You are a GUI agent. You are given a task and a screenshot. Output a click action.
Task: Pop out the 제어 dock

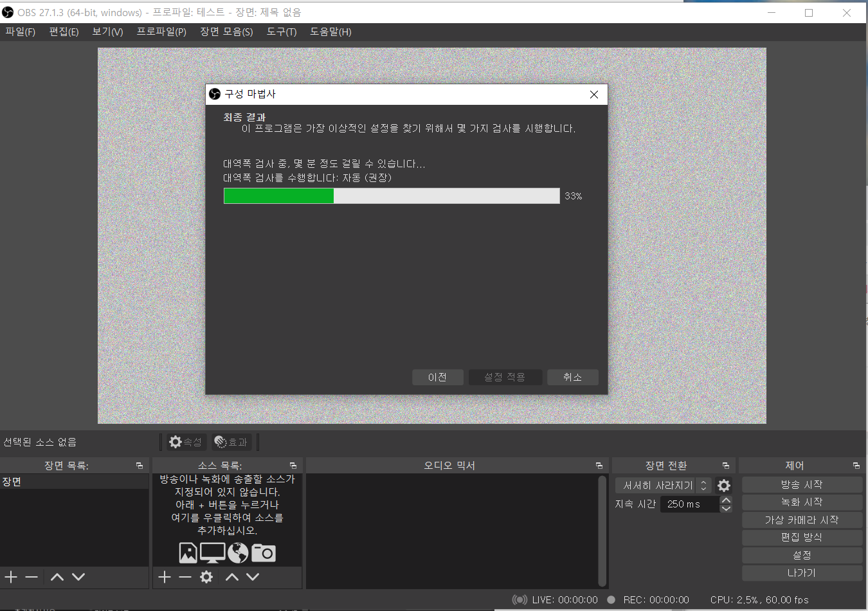click(856, 466)
